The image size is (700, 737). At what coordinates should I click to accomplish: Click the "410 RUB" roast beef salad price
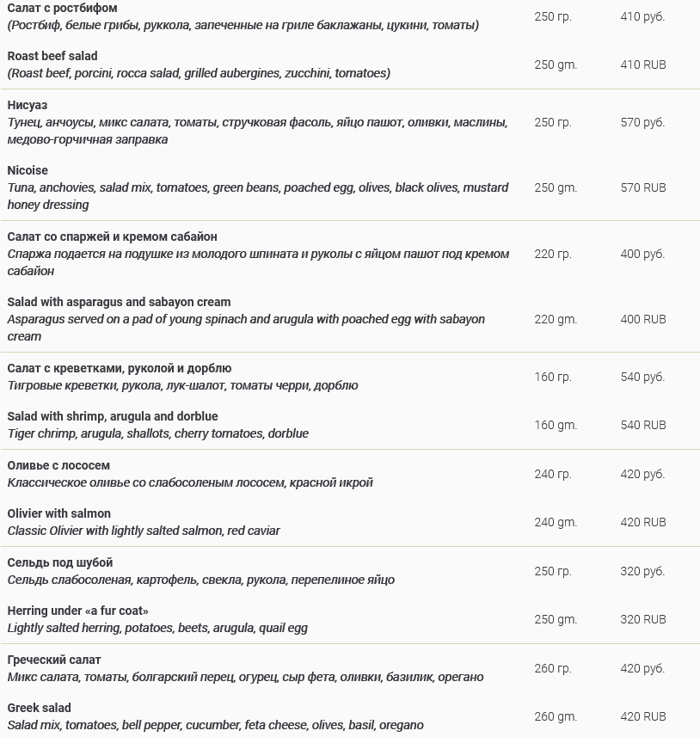click(642, 64)
